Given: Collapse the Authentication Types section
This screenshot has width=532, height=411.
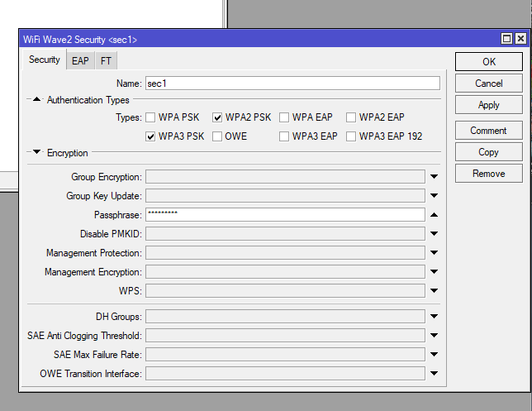Looking at the screenshot, I should pos(36,99).
